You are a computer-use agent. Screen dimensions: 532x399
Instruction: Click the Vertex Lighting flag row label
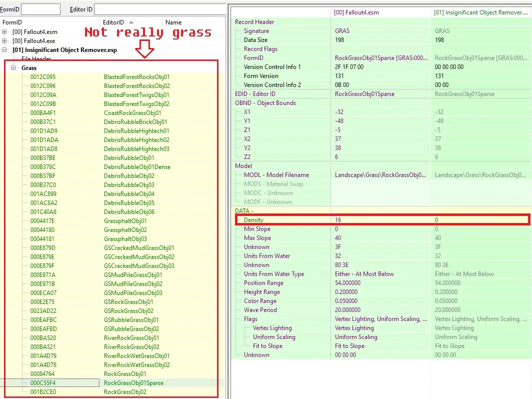[272, 328]
